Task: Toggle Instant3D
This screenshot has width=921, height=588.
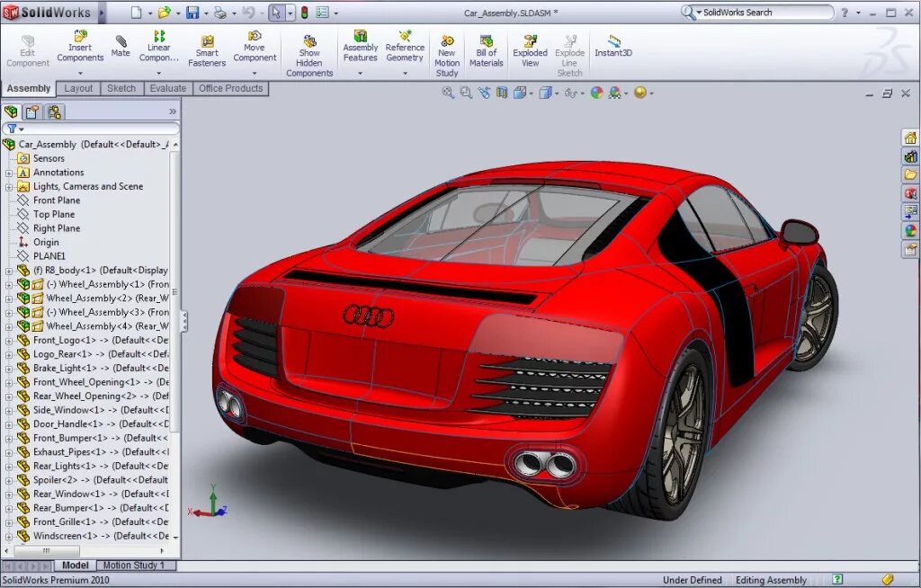Action: click(613, 46)
